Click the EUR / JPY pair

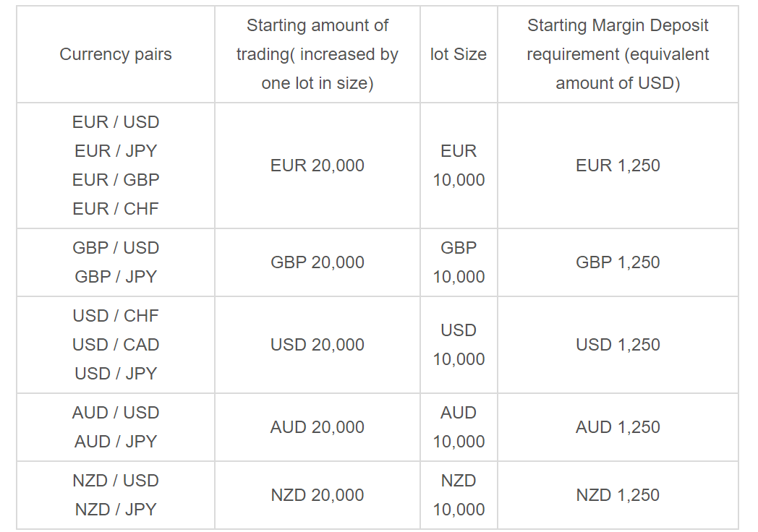click(116, 151)
